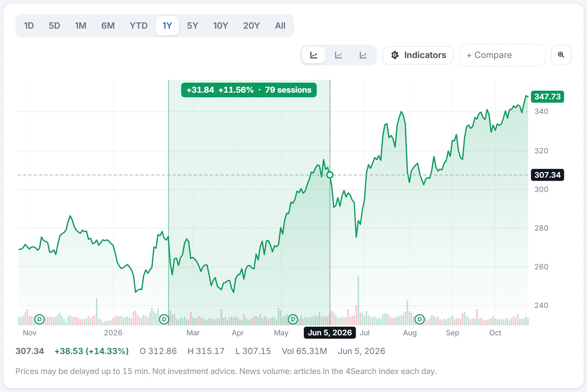The image size is (587, 392).
Task: Click the O 312.86 open value
Action: [x=158, y=351]
